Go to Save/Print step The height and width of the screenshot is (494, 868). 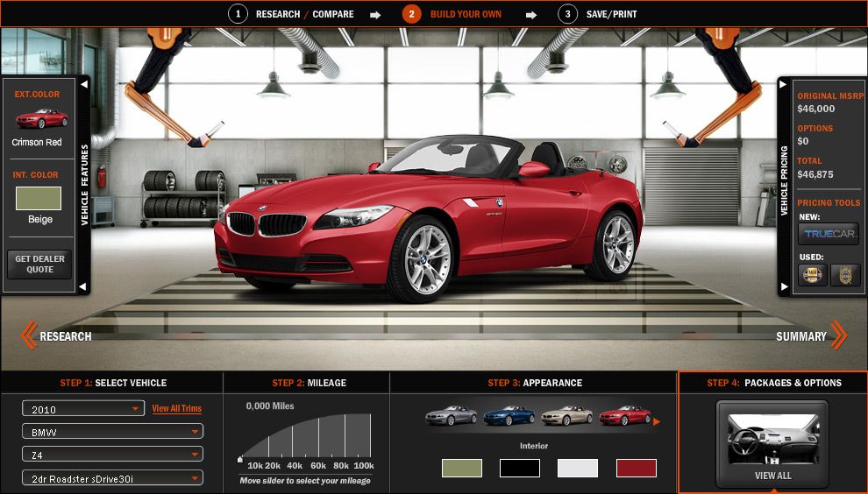611,14
